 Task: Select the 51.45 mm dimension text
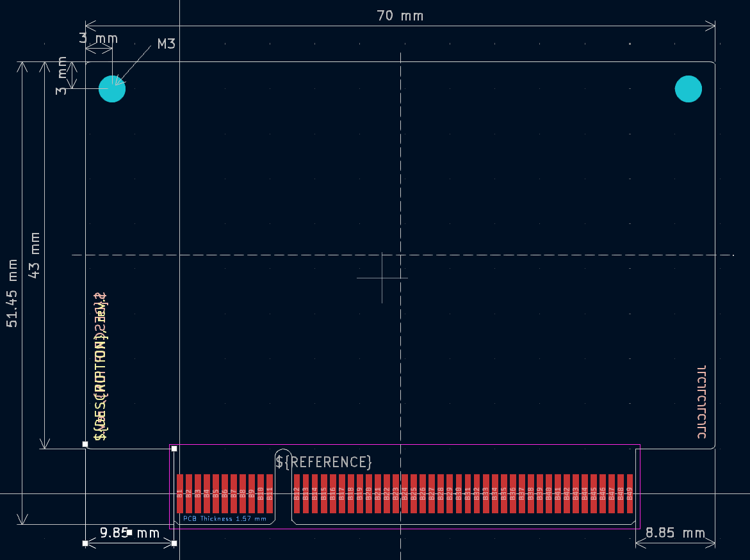click(12, 293)
